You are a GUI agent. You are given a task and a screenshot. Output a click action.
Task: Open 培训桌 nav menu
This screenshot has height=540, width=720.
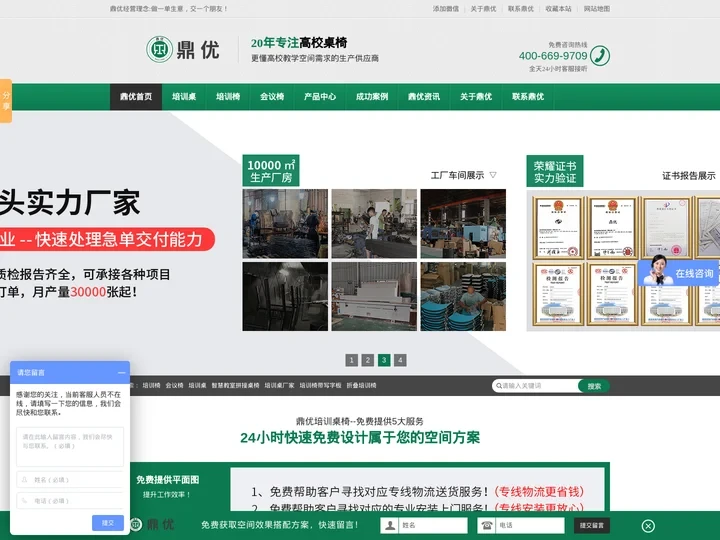pyautogui.click(x=184, y=96)
